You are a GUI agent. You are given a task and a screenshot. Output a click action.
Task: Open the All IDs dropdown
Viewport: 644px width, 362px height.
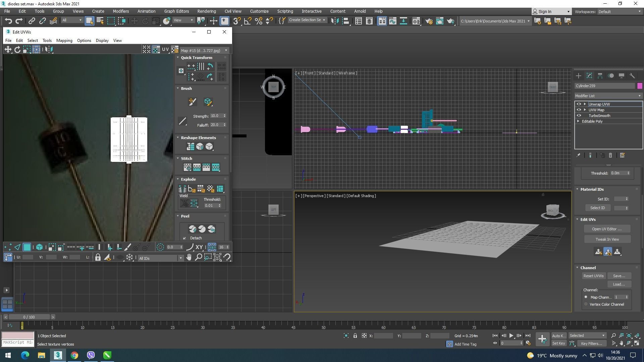(x=160, y=258)
